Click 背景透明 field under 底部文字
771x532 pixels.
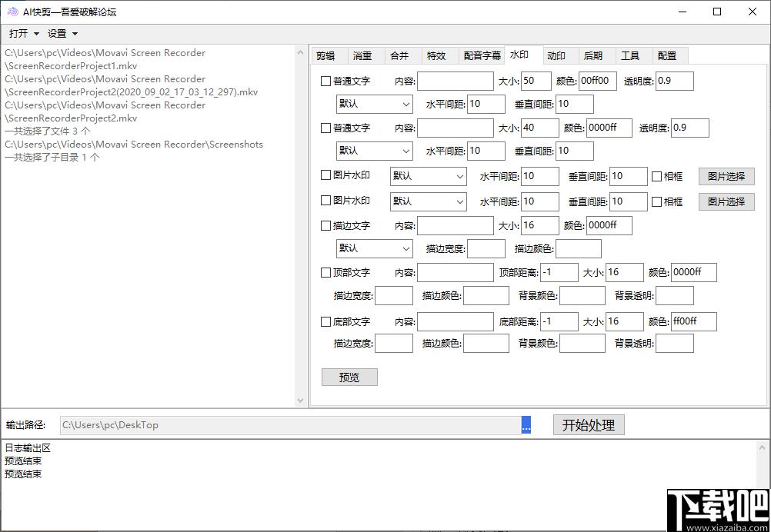pos(675,344)
